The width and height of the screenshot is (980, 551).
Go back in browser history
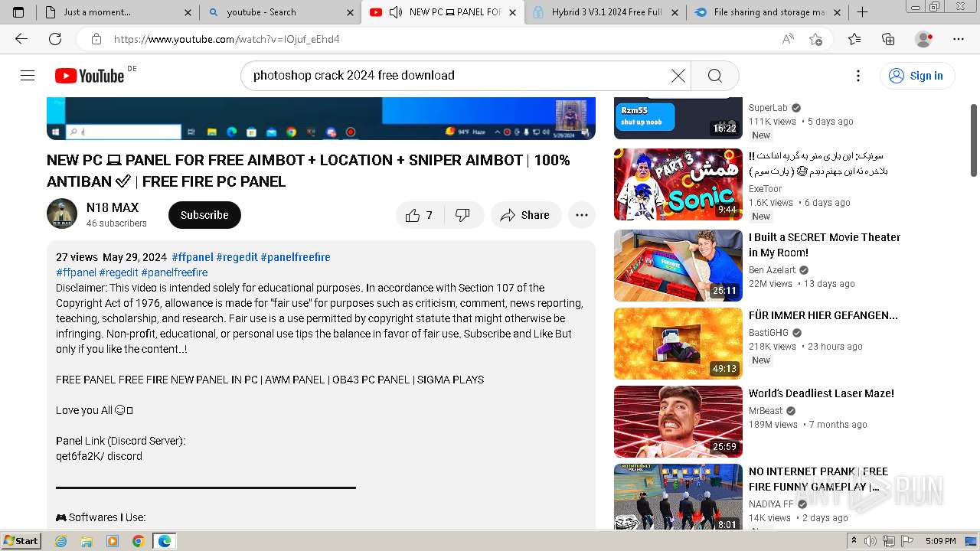[x=21, y=39]
